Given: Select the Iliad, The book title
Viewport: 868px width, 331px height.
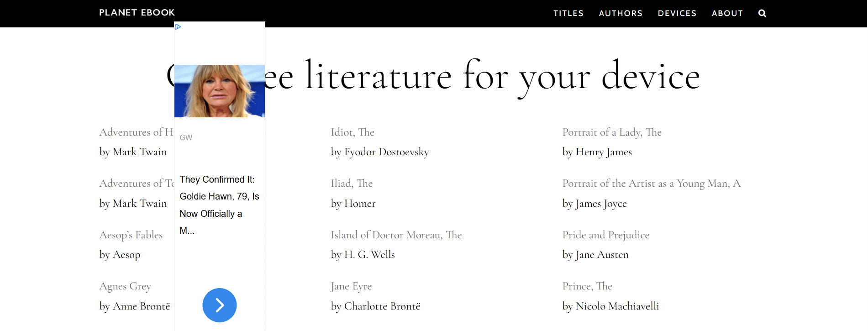Looking at the screenshot, I should 352,184.
